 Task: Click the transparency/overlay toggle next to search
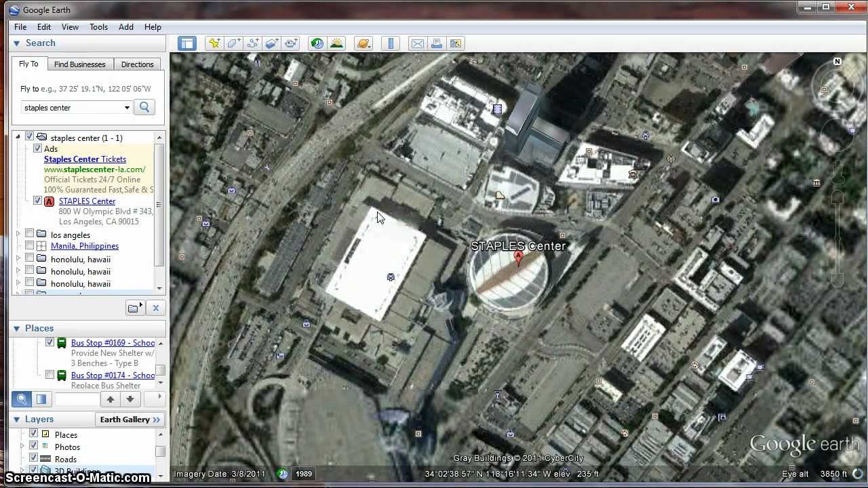pyautogui.click(x=41, y=399)
